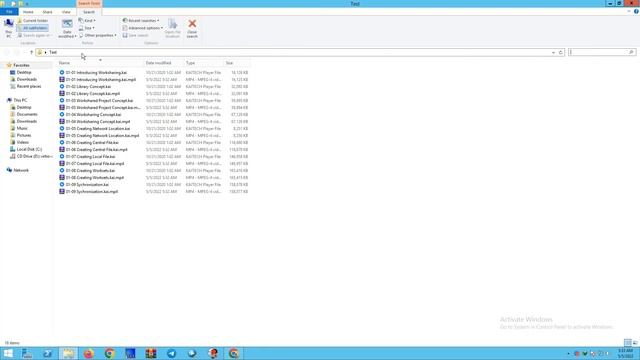Open the Kind filter dropdown
Viewport: 640px width, 360px height.
tap(87, 20)
